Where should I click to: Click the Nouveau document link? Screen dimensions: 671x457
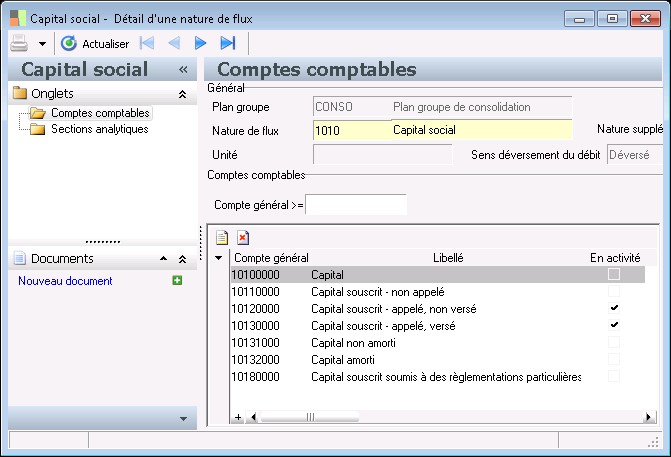point(65,281)
